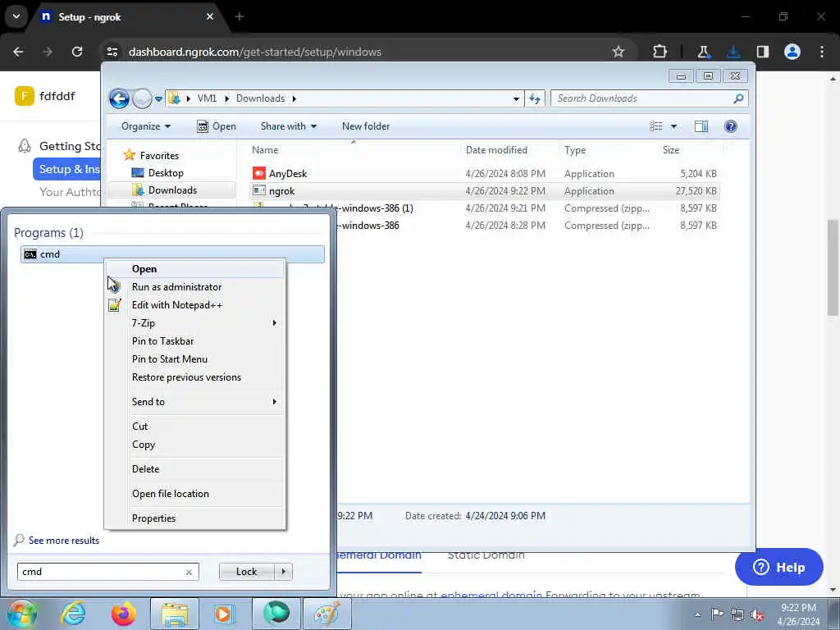
Task: Choose Open file location
Action: coord(195,494)
